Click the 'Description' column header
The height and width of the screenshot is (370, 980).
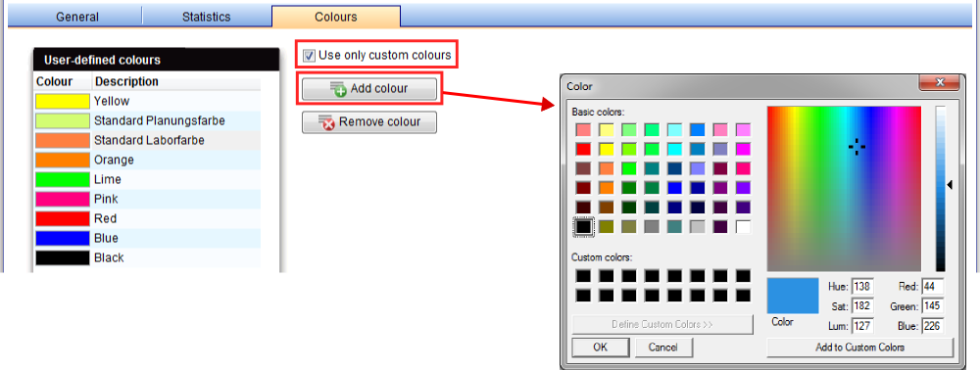tap(126, 82)
